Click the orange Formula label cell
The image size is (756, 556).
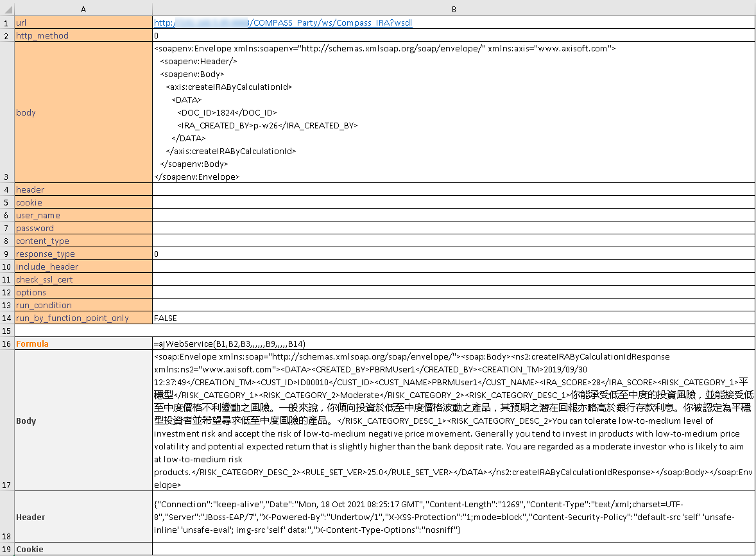click(x=83, y=343)
